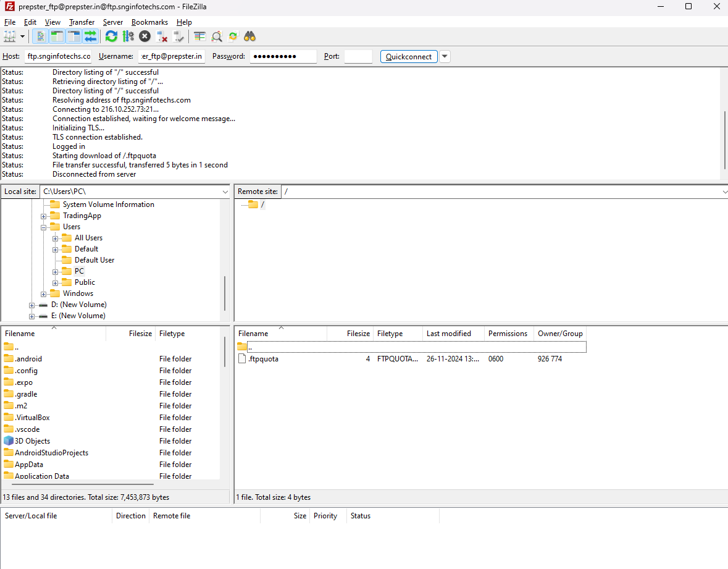728x569 pixels.
Task: Disconnect from the current server
Action: [x=162, y=36]
